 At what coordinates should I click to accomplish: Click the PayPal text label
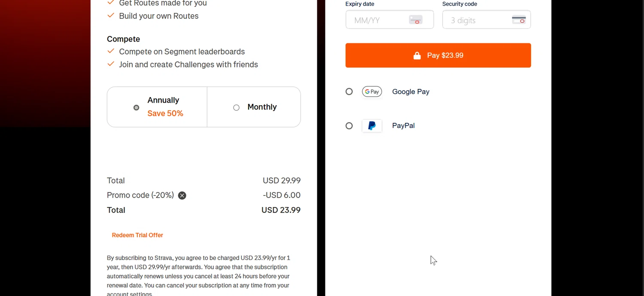(403, 126)
